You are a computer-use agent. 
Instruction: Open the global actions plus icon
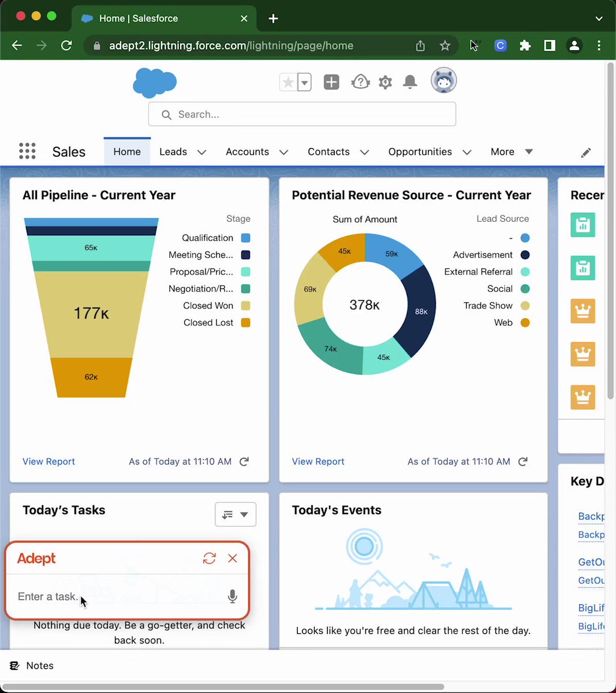[331, 82]
